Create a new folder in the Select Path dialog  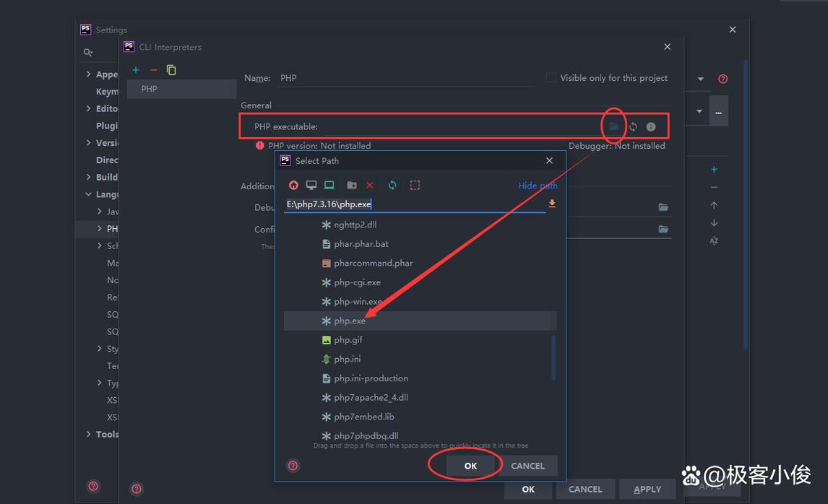tap(352, 185)
